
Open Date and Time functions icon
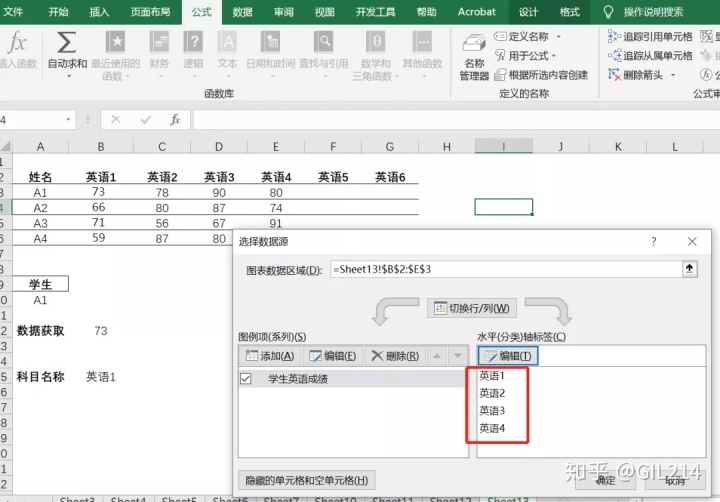[x=270, y=42]
